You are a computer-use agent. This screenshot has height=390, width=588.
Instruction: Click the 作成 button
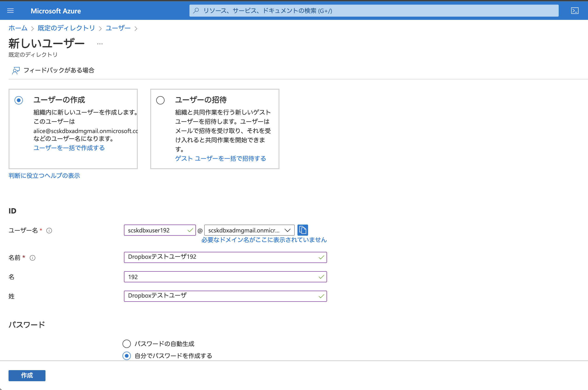[x=27, y=375]
